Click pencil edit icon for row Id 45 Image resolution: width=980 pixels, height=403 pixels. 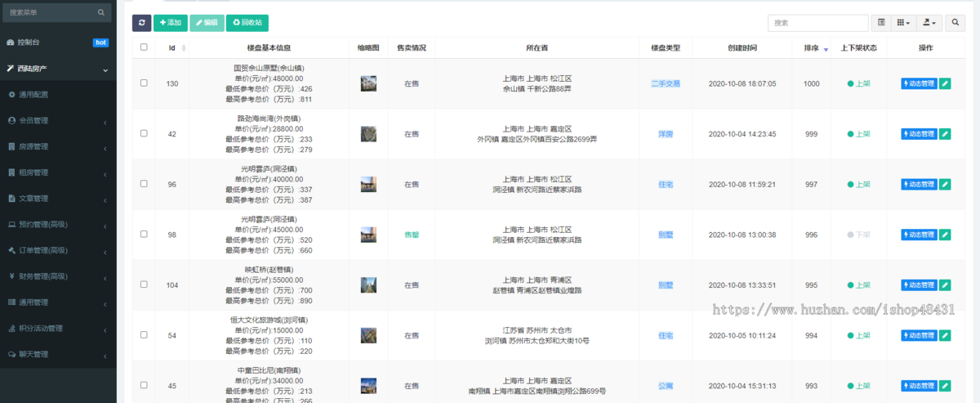(945, 386)
